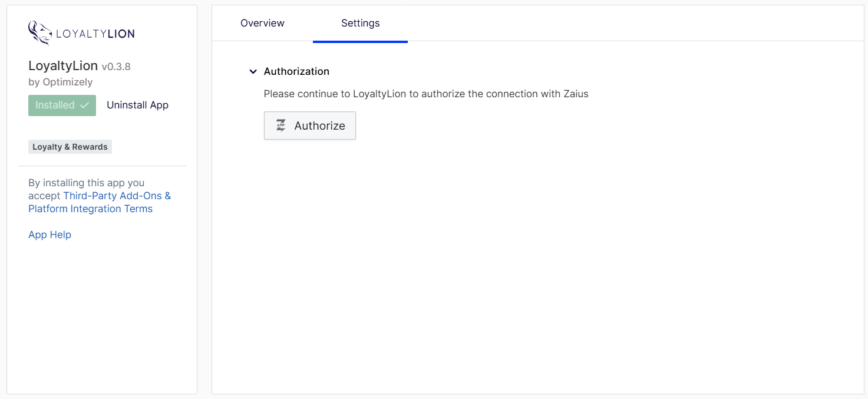The width and height of the screenshot is (868, 399).
Task: Switch to the Overview tab
Action: 262,24
